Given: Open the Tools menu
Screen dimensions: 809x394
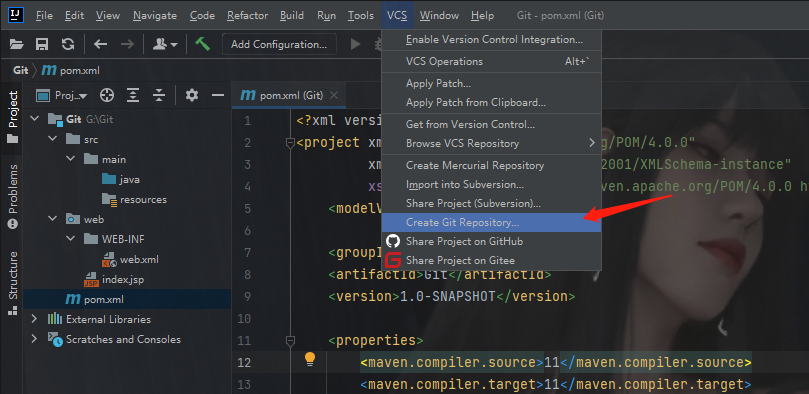Looking at the screenshot, I should pyautogui.click(x=361, y=15).
